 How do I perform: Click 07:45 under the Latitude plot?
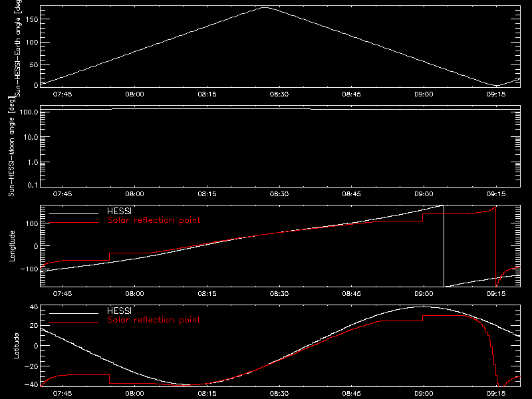(63, 394)
